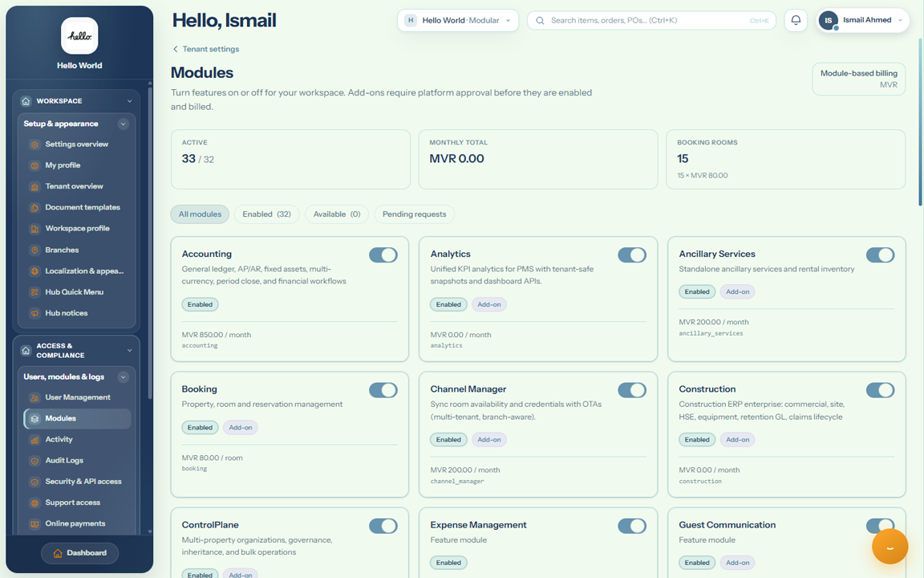Toggle the Construction module switch
Screen dimensions: 924x578
coord(881,390)
